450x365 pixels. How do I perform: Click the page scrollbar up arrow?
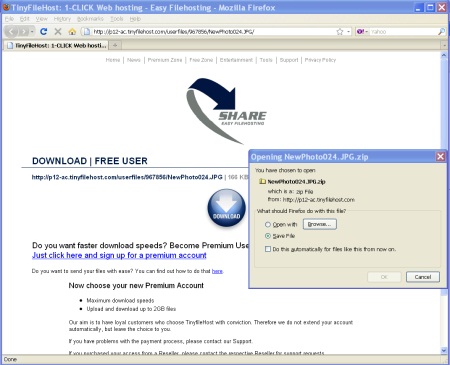click(x=444, y=55)
